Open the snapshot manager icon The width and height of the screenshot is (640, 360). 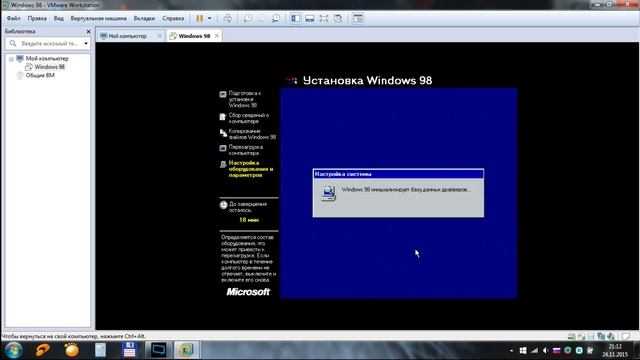point(276,18)
